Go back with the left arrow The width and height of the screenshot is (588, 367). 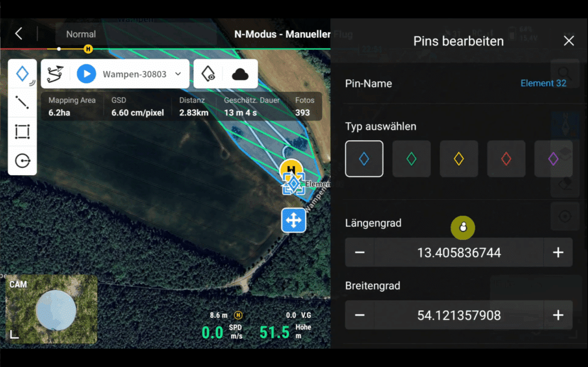pyautogui.click(x=19, y=34)
